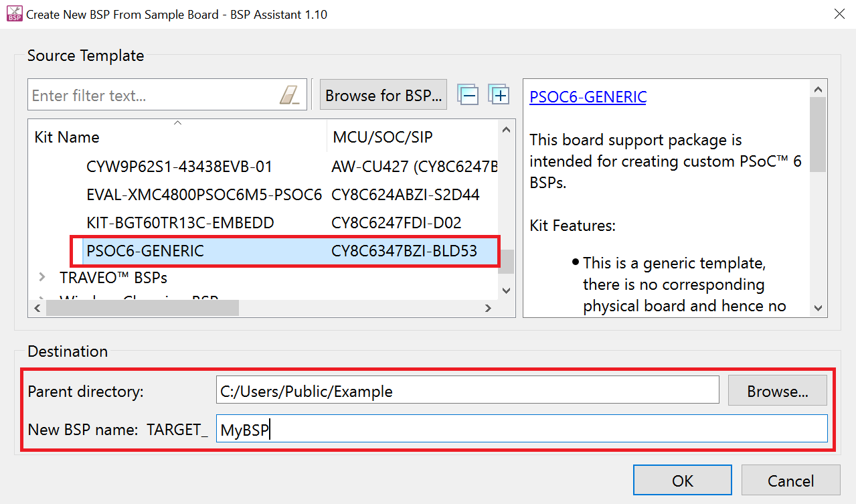856x504 pixels.
Task: Click the Parent directory path field
Action: pyautogui.click(x=467, y=392)
